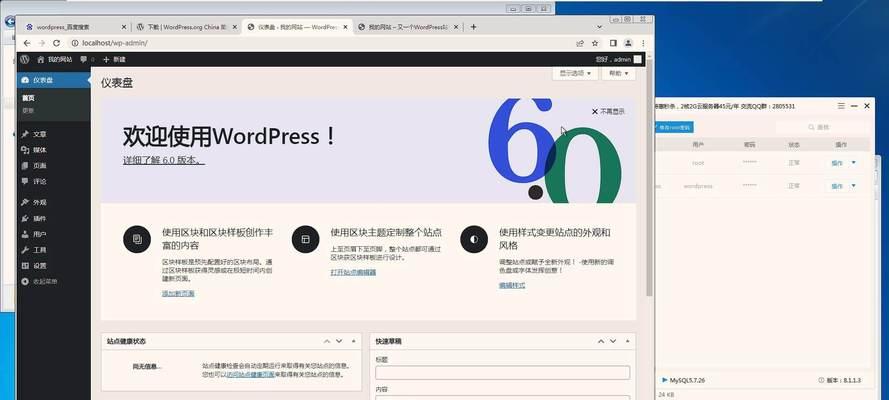Click the block theme layout circle icon
Image resolution: width=889 pixels, height=400 pixels.
click(306, 239)
